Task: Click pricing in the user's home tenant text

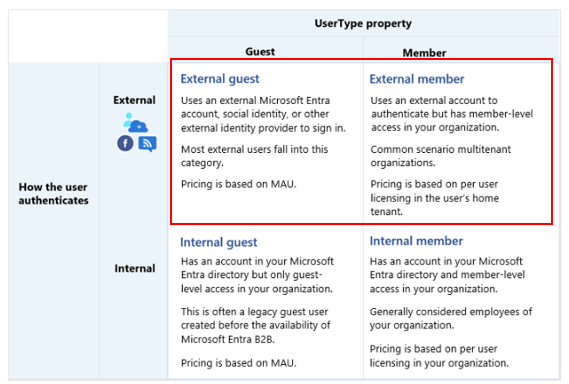Action: [434, 198]
